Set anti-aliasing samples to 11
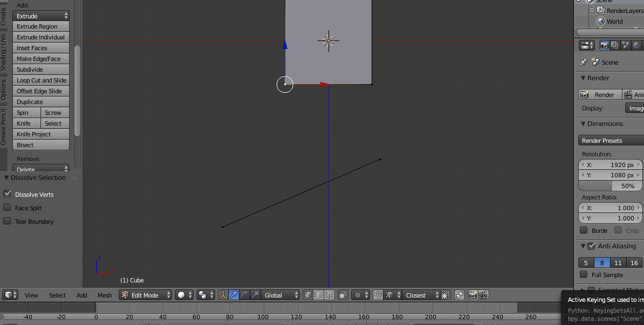 (618, 262)
